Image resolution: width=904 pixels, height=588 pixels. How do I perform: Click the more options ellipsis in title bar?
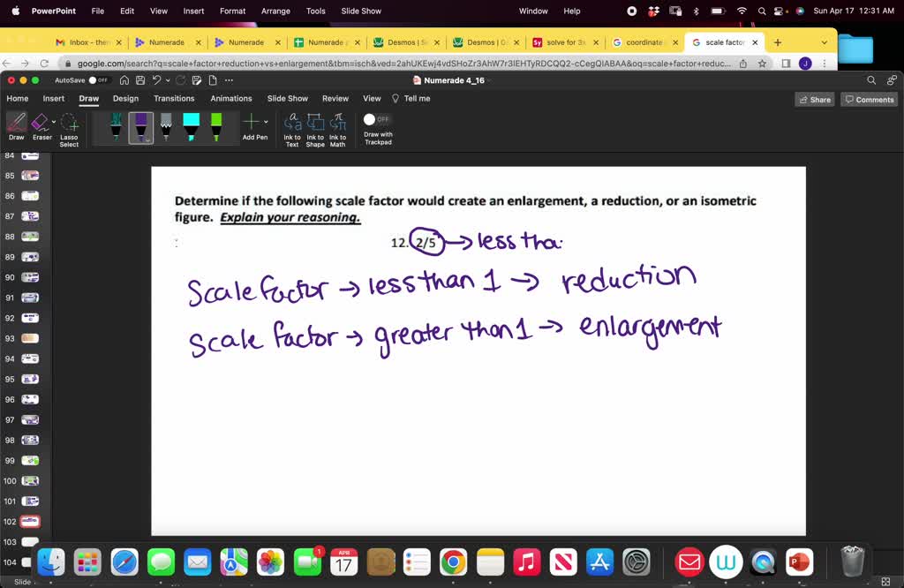point(229,80)
